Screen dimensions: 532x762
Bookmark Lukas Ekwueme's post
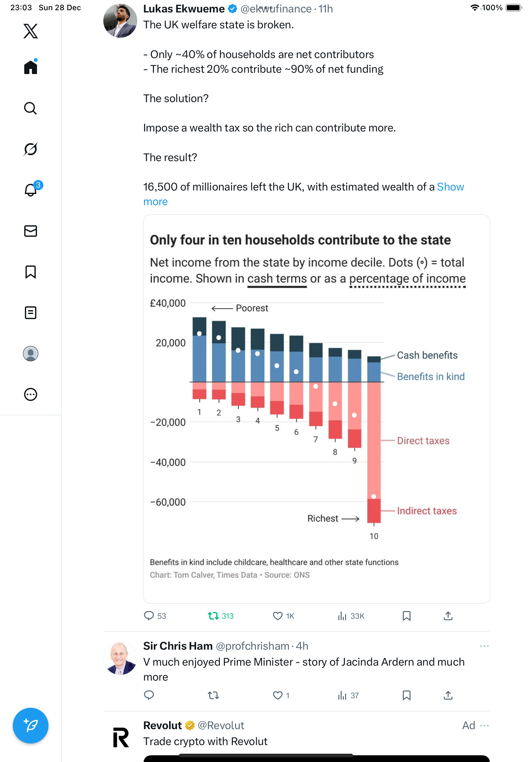(x=406, y=616)
